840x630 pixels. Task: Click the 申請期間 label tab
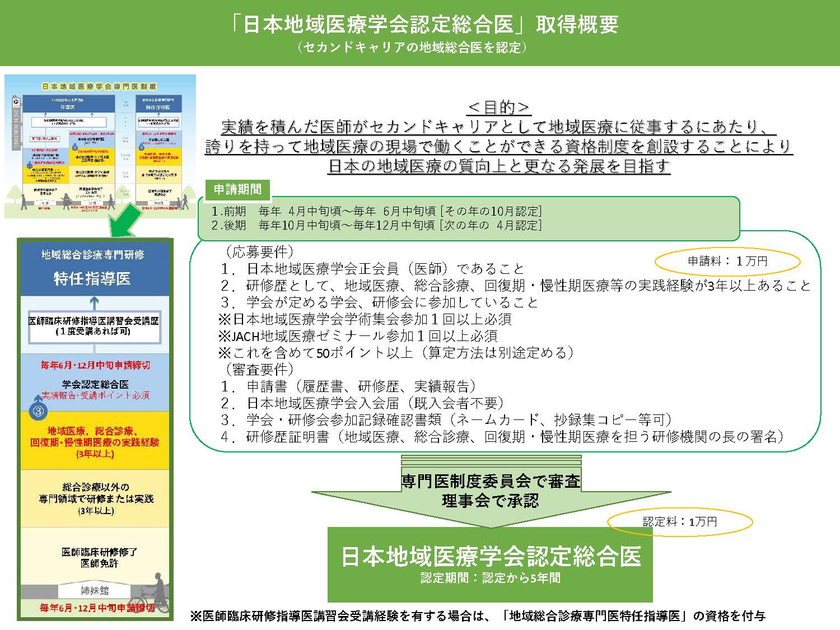[237, 189]
